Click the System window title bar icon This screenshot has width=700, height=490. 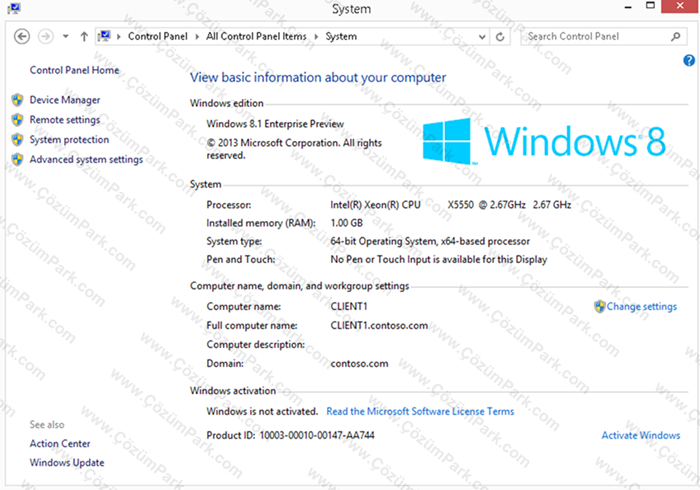[x=14, y=8]
